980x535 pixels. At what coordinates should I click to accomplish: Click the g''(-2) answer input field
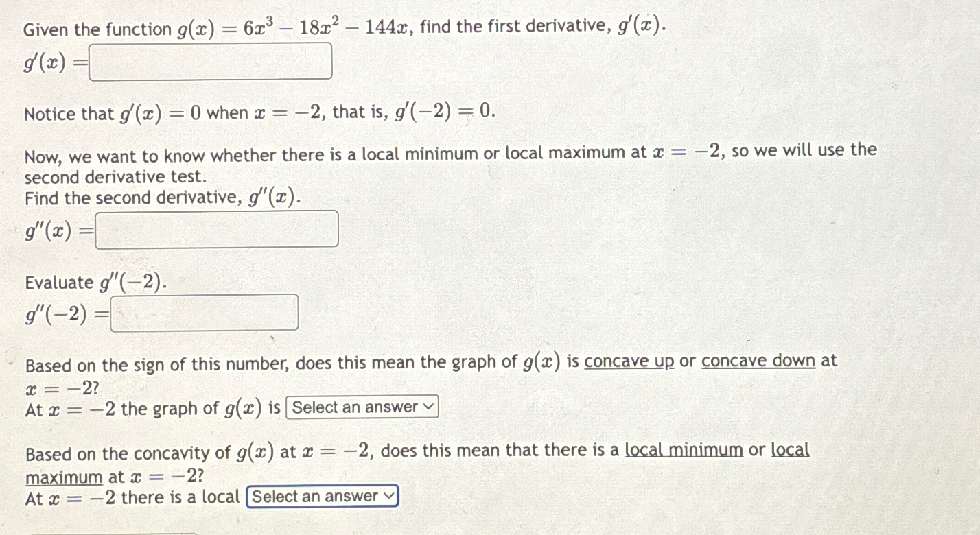click(x=204, y=313)
